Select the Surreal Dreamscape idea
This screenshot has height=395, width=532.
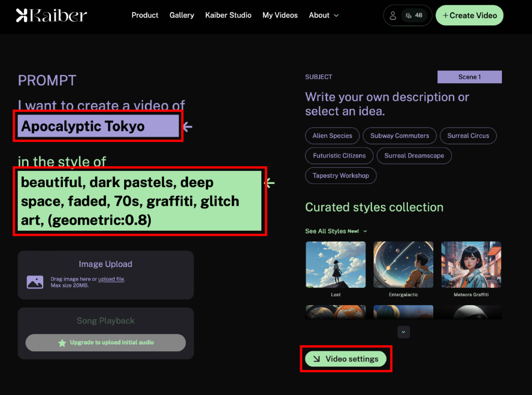pos(414,156)
